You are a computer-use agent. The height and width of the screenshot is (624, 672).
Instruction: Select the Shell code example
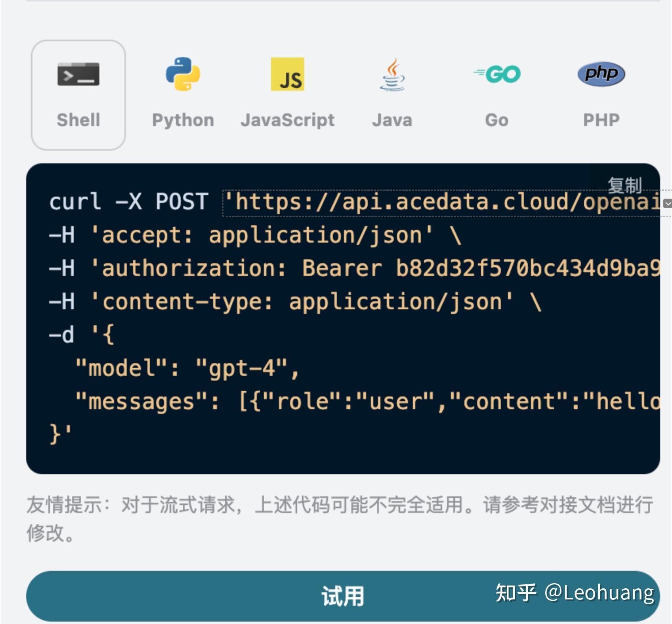78,95
